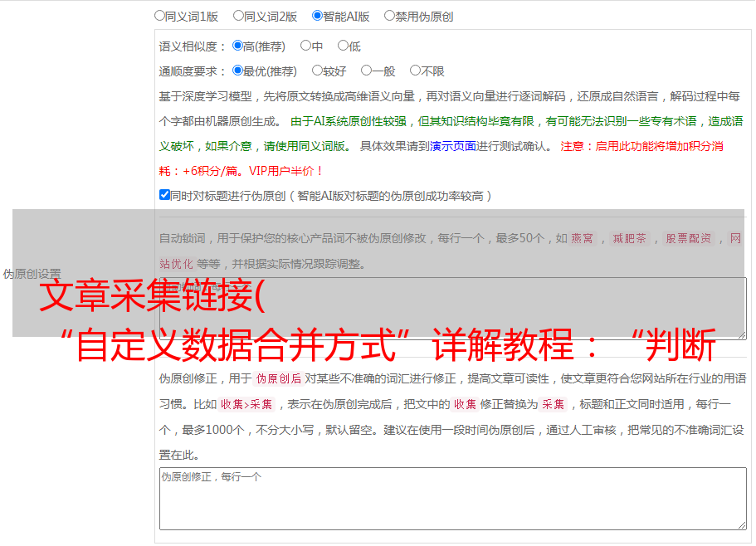Choose 一般 for 通顺度要求

(x=366, y=71)
